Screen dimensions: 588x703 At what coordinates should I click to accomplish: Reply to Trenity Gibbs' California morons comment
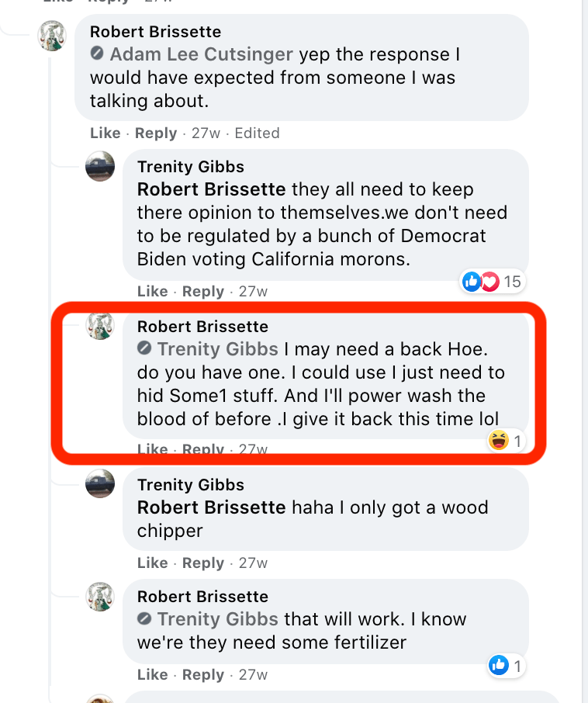[x=203, y=292]
